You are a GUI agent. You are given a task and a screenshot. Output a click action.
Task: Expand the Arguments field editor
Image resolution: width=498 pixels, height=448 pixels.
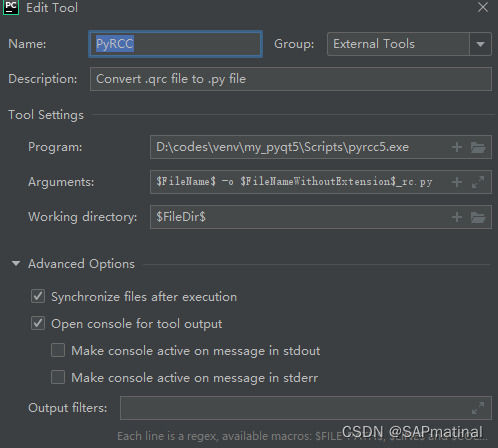coord(478,182)
